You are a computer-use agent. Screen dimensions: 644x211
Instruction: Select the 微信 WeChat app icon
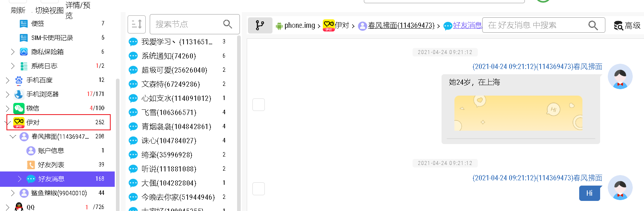tap(19, 108)
